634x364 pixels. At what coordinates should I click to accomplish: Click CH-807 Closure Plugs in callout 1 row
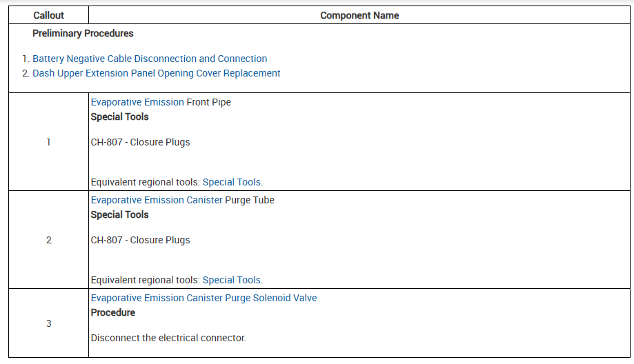coord(140,142)
